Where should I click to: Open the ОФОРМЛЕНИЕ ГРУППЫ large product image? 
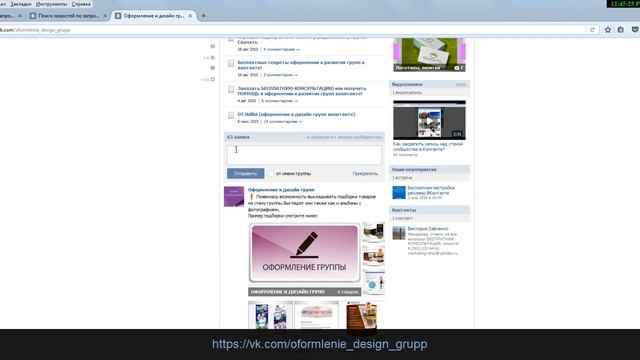(304, 253)
